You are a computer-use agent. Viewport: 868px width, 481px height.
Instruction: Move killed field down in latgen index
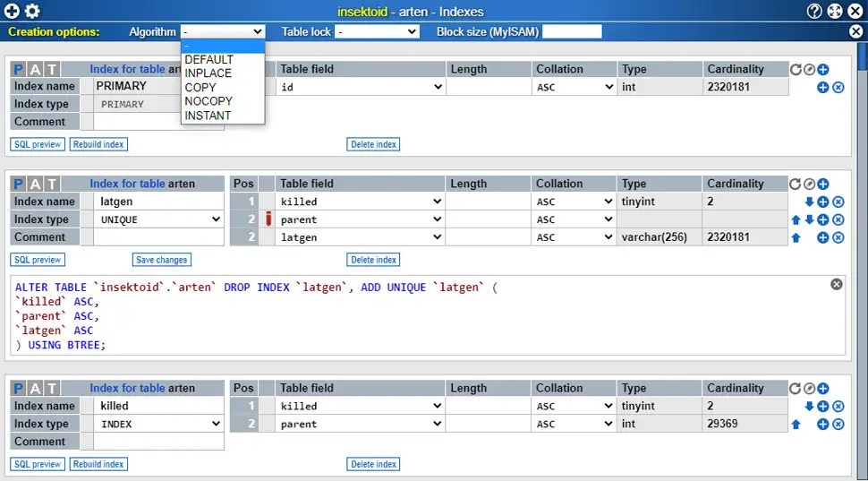coord(809,202)
